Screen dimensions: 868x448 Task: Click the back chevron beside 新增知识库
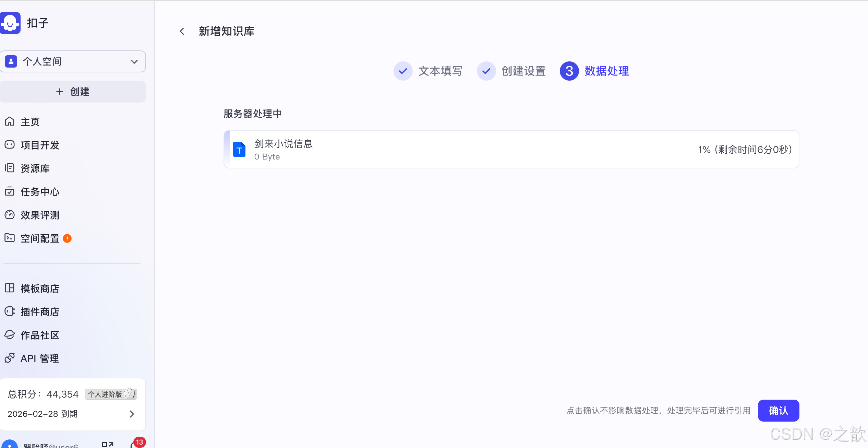(181, 31)
